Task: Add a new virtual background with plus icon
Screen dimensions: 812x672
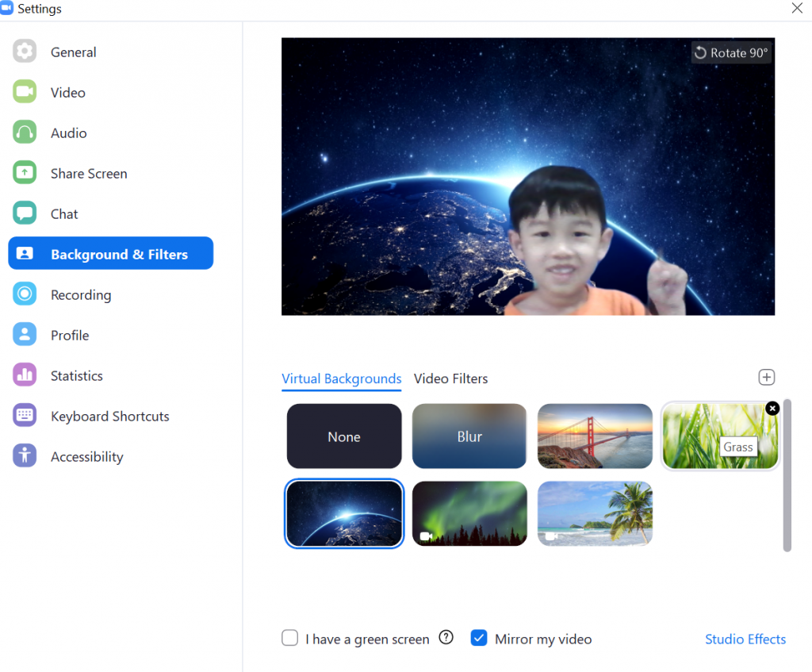Action: [x=767, y=377]
